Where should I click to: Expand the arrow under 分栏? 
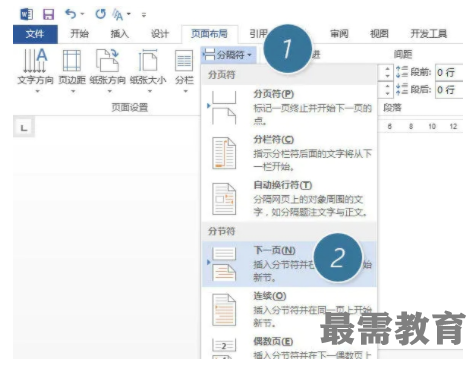coord(185,91)
